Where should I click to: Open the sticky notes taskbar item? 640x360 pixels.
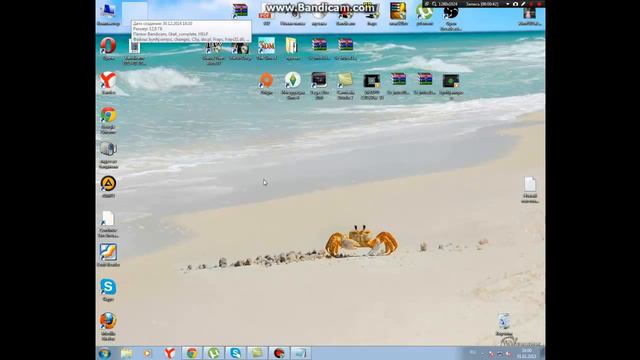point(257,353)
